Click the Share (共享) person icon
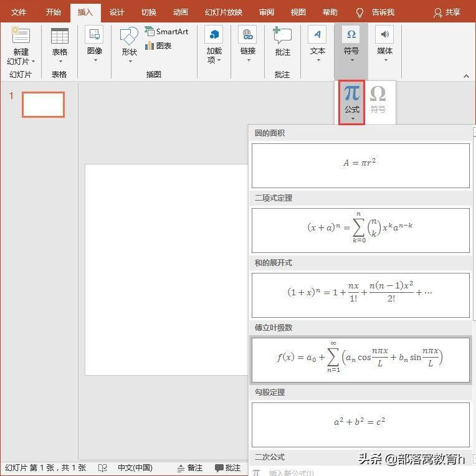The image size is (476, 476). [438, 12]
